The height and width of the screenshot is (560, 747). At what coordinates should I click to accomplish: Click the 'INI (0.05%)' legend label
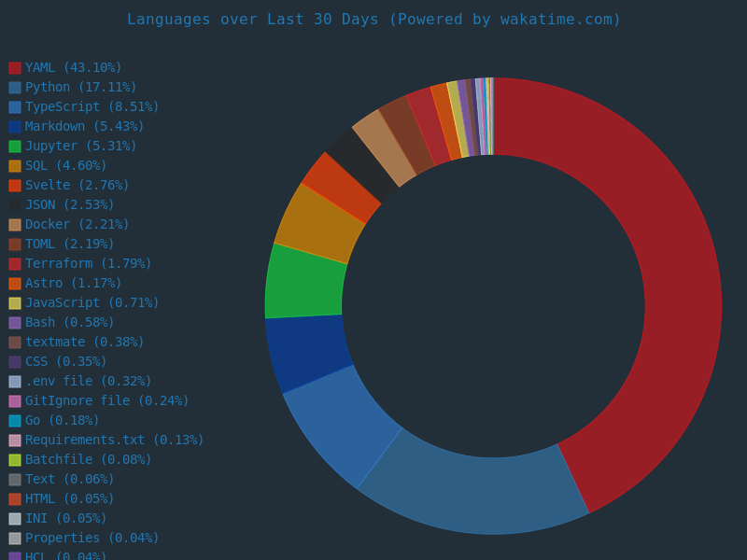pyautogui.click(x=66, y=518)
